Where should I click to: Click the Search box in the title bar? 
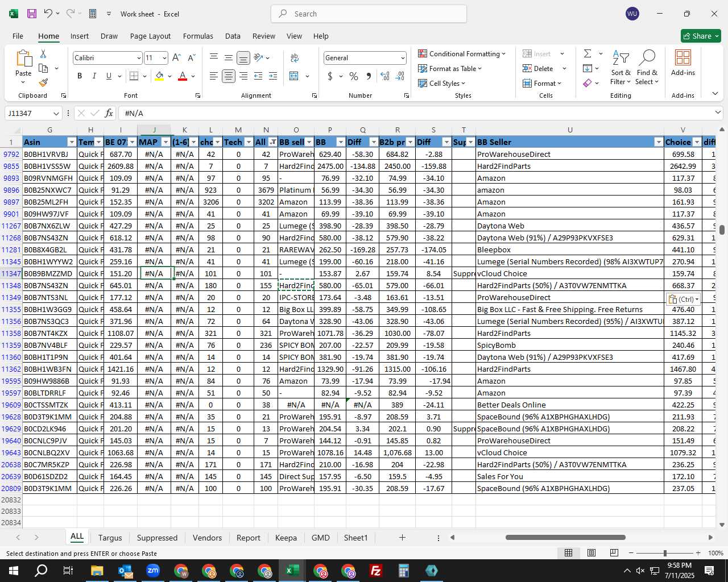tap(369, 14)
